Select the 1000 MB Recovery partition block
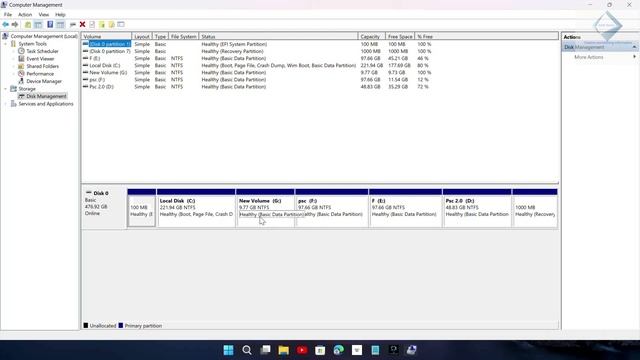 coord(535,209)
